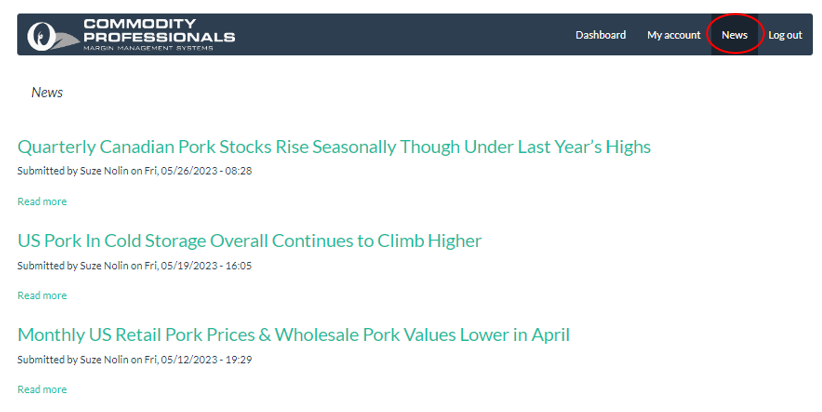This screenshot has width=822, height=412.
Task: Open the Dashboard page from navigation
Action: click(600, 35)
